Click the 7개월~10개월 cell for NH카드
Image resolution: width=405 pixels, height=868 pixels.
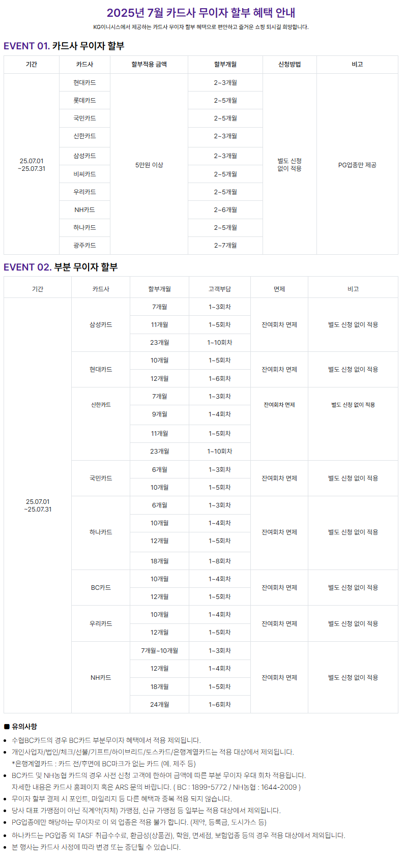[x=159, y=650]
